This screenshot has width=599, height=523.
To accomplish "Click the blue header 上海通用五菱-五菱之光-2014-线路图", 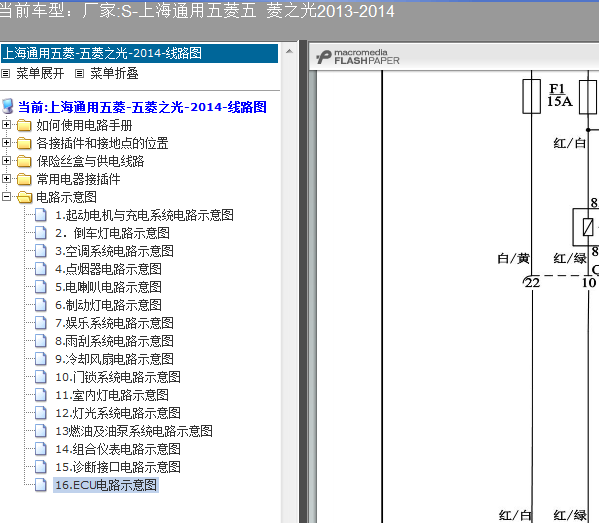I will pyautogui.click(x=139, y=53).
